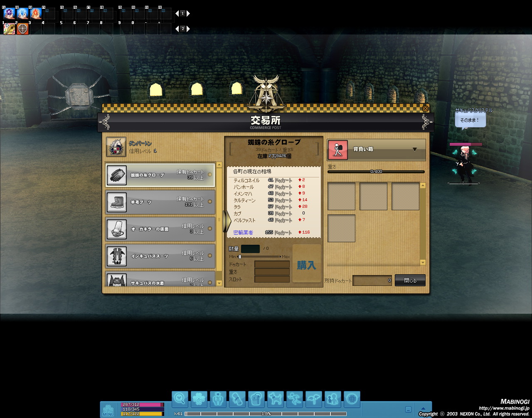Open the pet dog icon in bottom toolbar
This screenshot has width=532, height=418.
pyautogui.click(x=275, y=399)
